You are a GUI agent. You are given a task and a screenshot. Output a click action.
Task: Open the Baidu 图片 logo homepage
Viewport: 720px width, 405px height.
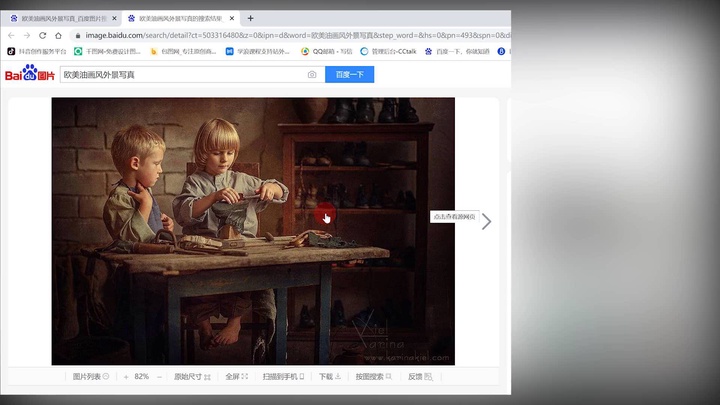pos(29,74)
